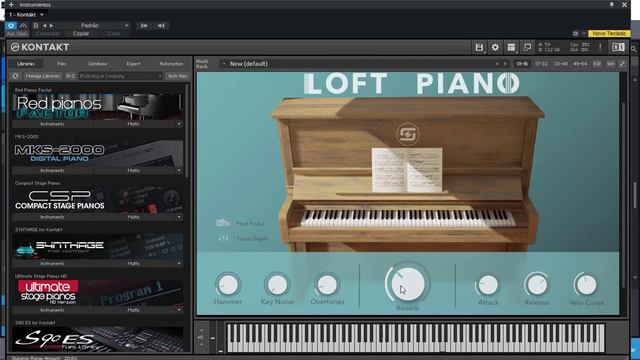Open the workspace layout panels icon
640x360 pixels.
(x=511, y=47)
